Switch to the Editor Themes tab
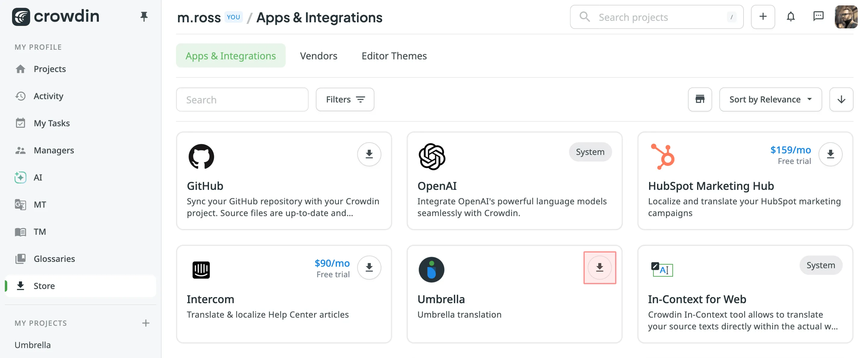 [x=394, y=55]
